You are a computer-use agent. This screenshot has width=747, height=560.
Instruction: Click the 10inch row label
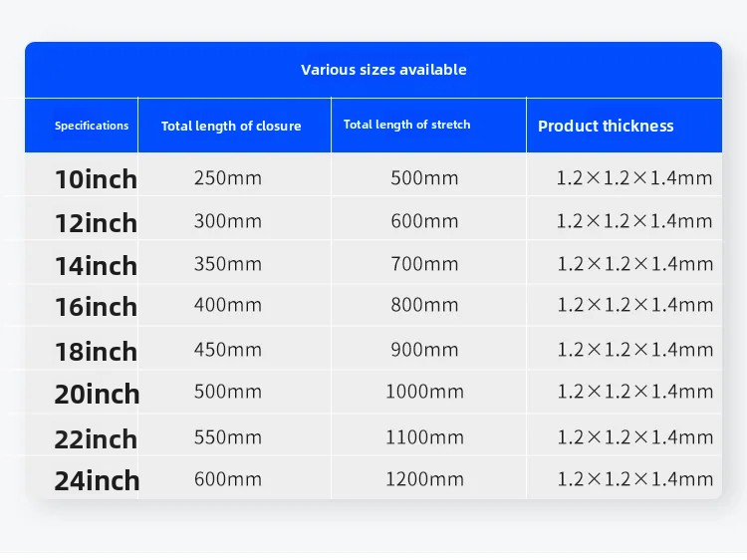click(x=96, y=180)
